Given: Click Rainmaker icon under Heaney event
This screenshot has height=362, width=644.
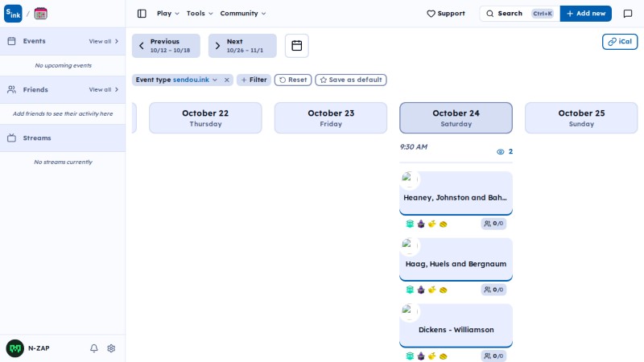Looking at the screenshot, I should pyautogui.click(x=432, y=224).
